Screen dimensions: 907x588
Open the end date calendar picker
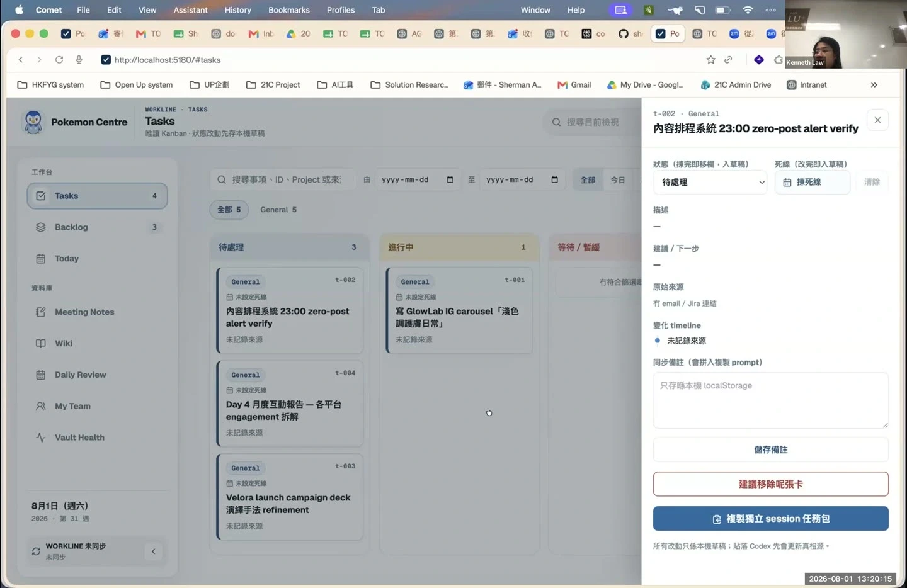tap(554, 180)
